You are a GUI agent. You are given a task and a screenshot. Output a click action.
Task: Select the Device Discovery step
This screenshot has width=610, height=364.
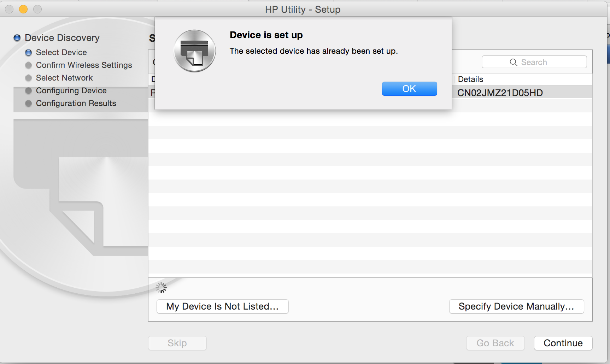[62, 38]
